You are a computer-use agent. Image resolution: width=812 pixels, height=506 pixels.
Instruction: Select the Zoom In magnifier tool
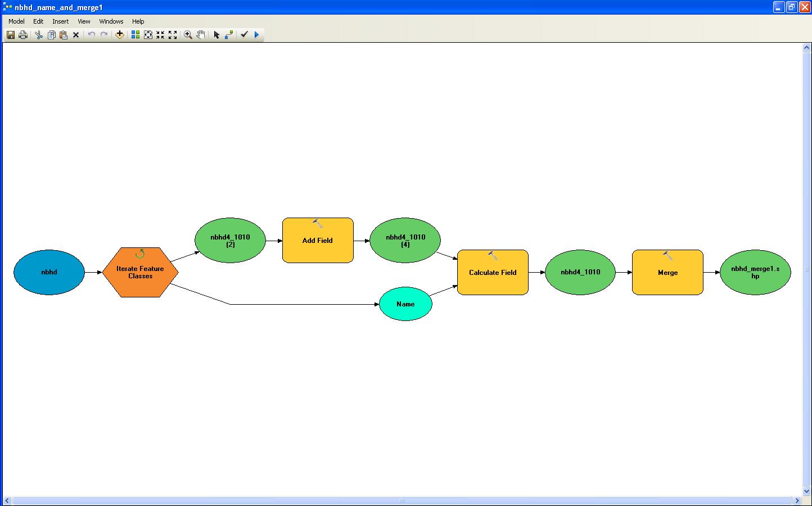(188, 35)
